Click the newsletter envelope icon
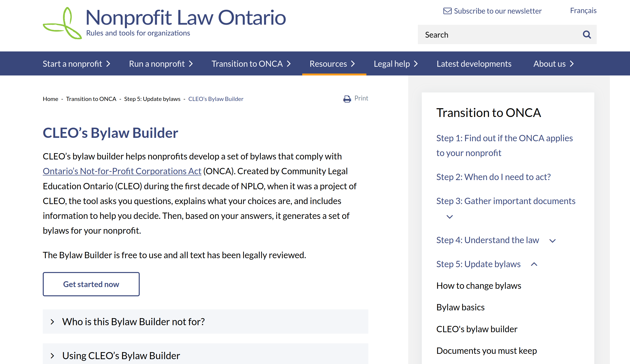The image size is (630, 364). [x=447, y=11]
